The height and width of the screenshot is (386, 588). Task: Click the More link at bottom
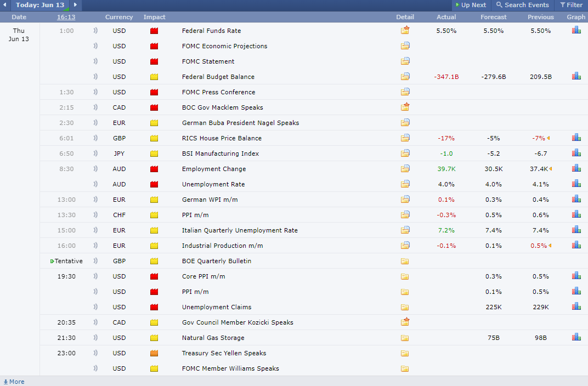click(x=14, y=382)
